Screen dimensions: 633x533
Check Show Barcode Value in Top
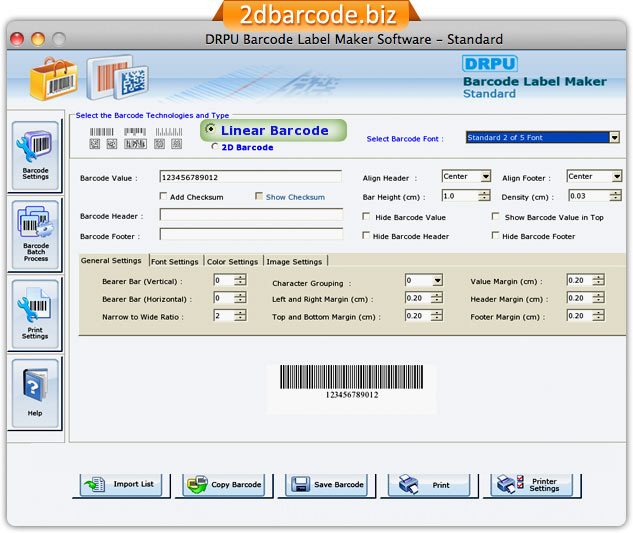[x=496, y=216]
